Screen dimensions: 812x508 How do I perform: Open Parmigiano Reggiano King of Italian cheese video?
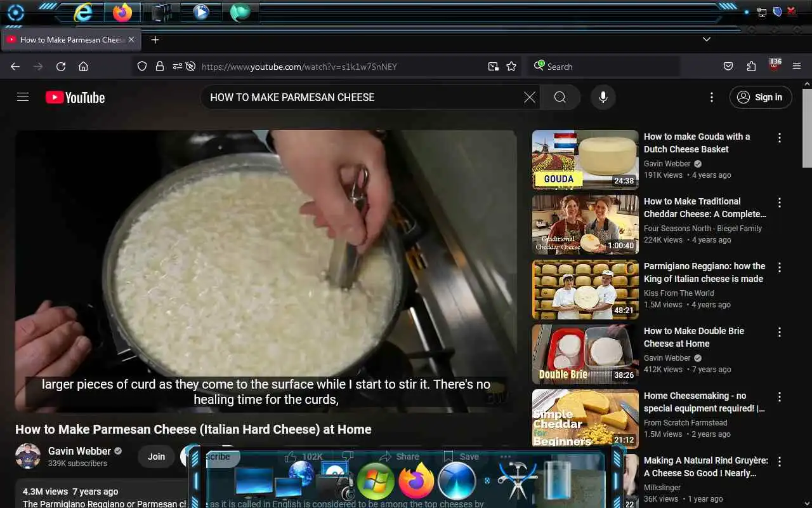pos(704,272)
